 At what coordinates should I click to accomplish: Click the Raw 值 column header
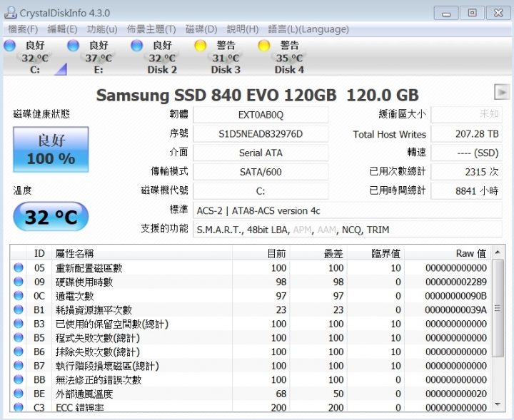pos(448,253)
